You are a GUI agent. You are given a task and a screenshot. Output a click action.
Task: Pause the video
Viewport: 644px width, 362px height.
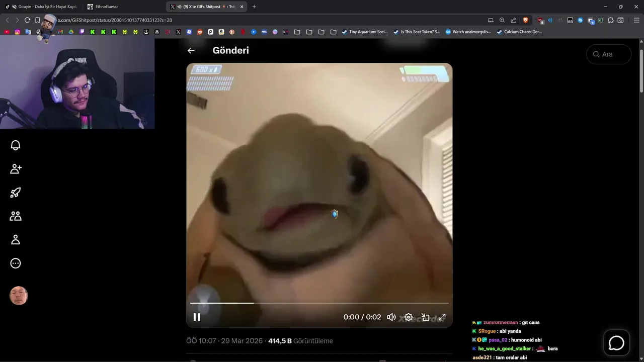click(197, 317)
